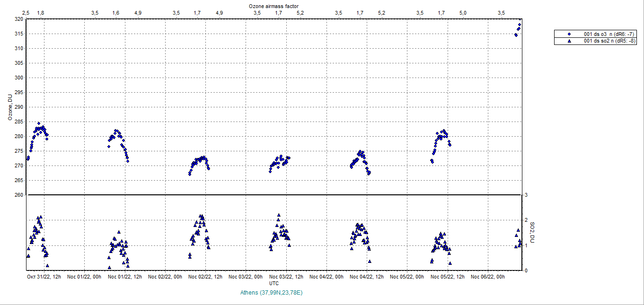644x305 pixels.
Task: Click the 'Νοε 06/22, 00h' time axis label
Action: (x=488, y=276)
